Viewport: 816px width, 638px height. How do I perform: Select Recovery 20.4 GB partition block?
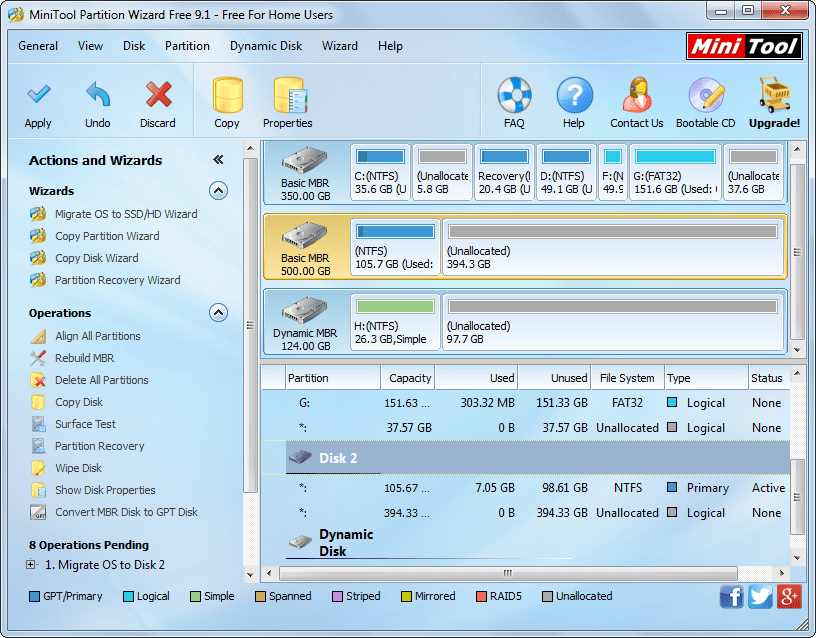[504, 172]
